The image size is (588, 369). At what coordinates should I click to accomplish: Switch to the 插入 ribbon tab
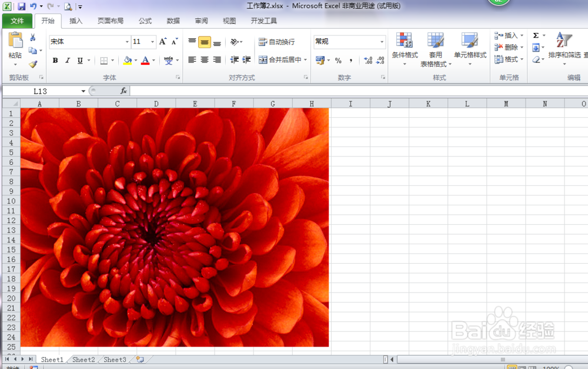[x=76, y=21]
